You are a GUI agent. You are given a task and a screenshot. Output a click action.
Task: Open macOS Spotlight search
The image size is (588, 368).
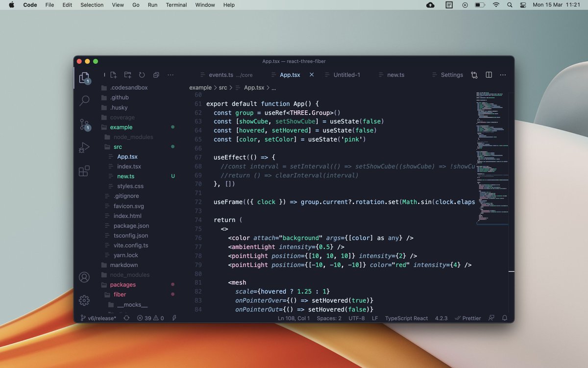coord(510,5)
